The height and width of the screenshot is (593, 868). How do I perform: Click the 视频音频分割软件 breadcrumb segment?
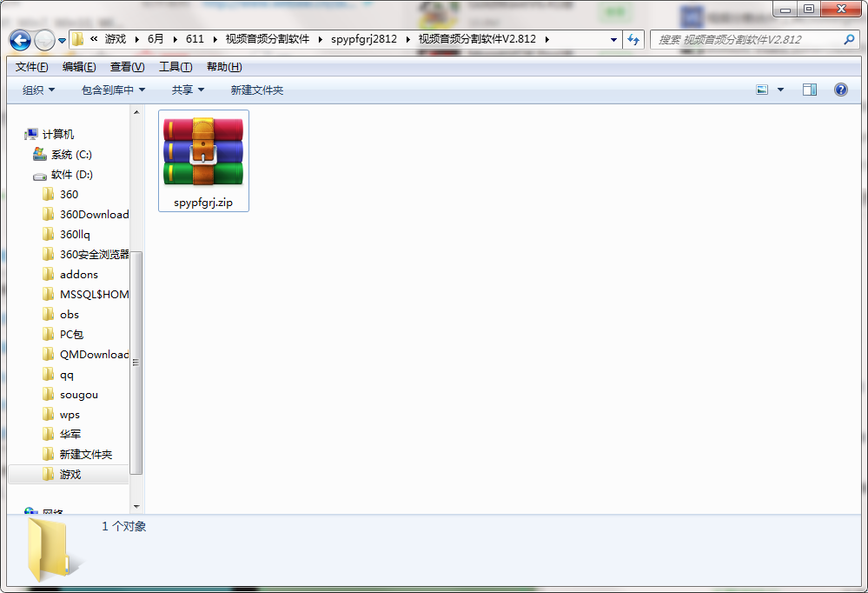point(268,39)
